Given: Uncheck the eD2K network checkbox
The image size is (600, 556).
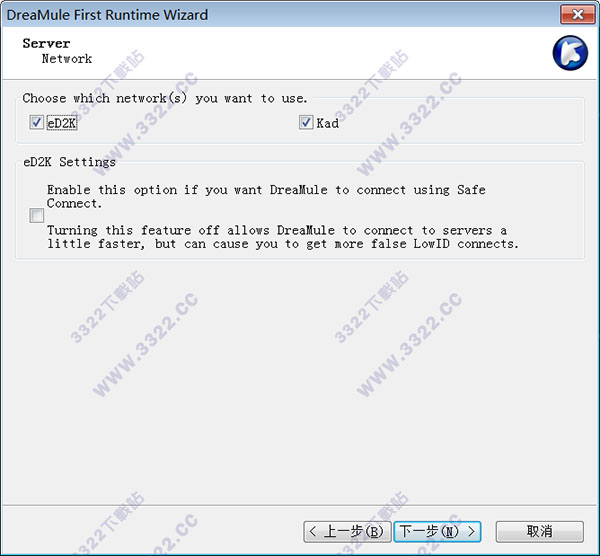Looking at the screenshot, I should pos(37,123).
